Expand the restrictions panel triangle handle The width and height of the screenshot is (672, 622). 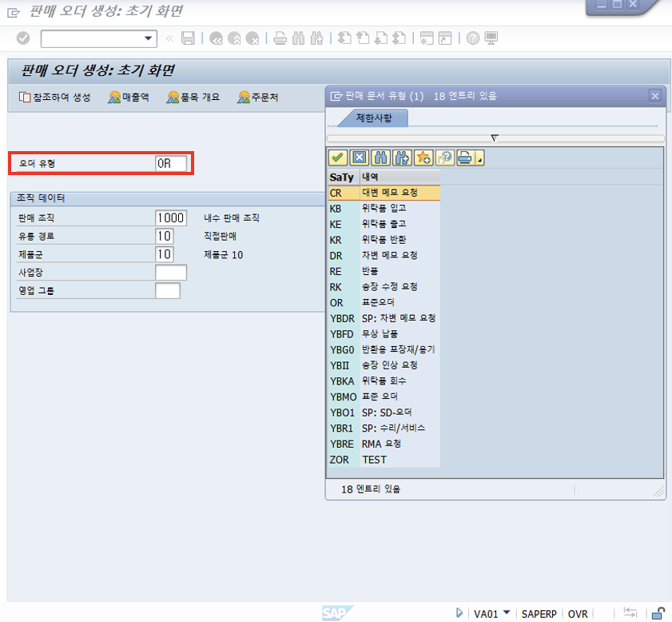click(495, 138)
